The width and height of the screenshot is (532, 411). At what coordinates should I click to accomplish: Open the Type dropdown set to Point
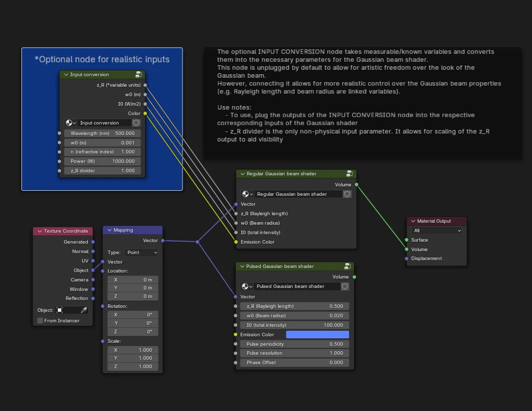141,252
